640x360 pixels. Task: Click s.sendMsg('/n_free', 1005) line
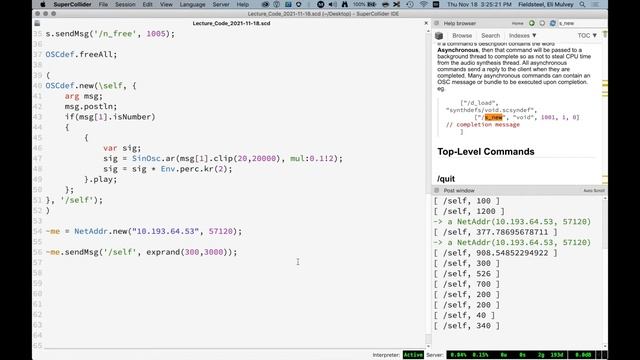[110, 34]
